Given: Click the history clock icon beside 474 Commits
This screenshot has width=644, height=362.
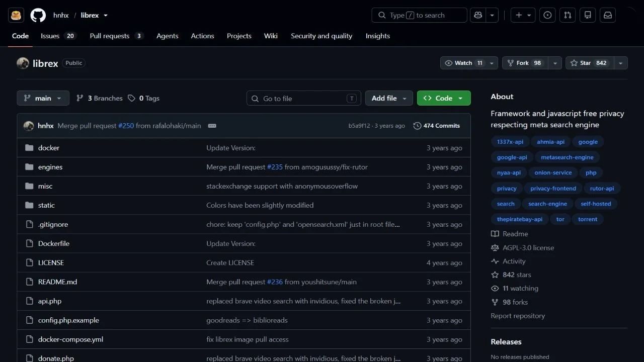Looking at the screenshot, I should [x=417, y=126].
